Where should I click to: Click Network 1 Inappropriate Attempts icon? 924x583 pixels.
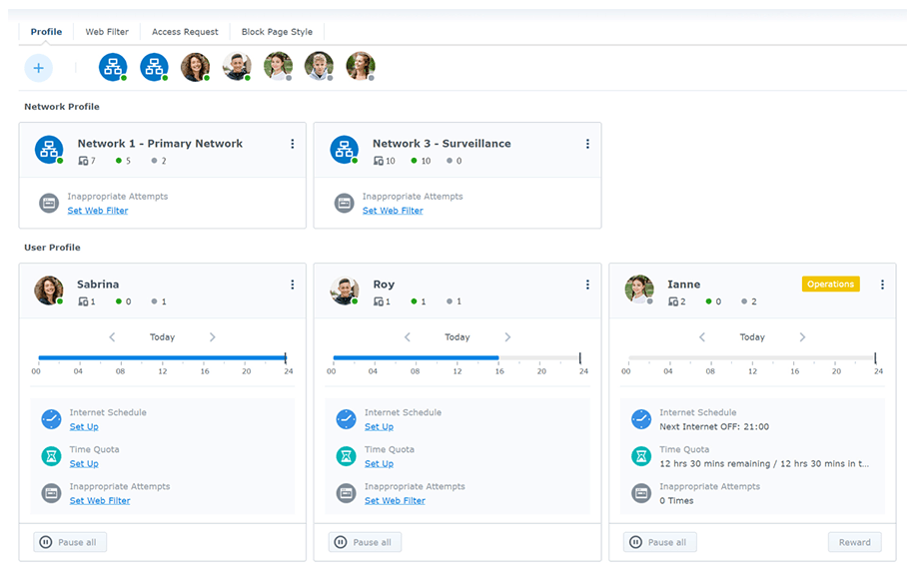pos(49,203)
